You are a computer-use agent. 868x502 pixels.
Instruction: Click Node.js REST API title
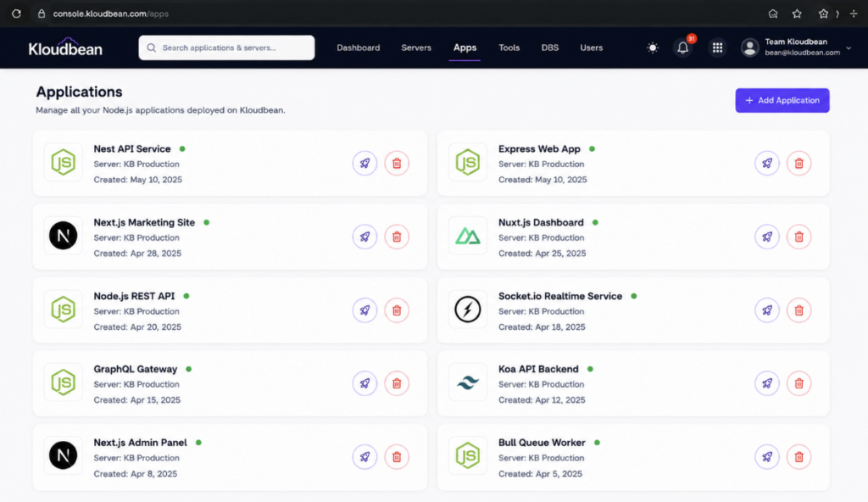click(134, 296)
